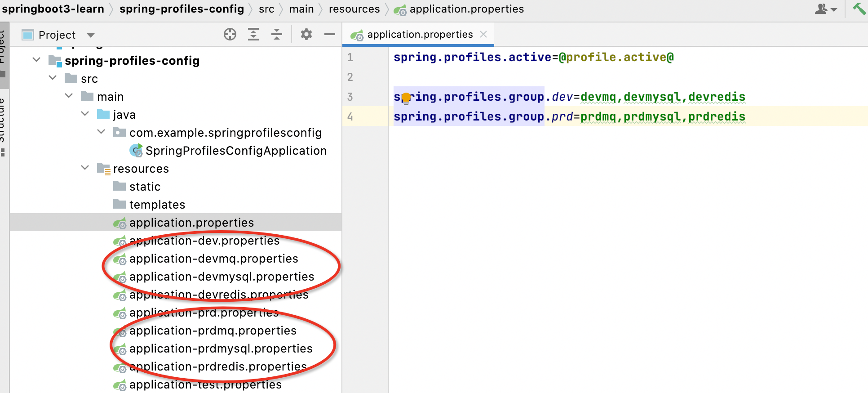Click the Expand All icon in Project panel

253,34
